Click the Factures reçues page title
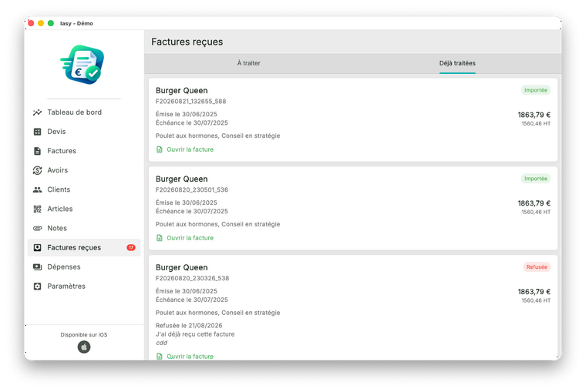The width and height of the screenshot is (586, 392). (187, 42)
